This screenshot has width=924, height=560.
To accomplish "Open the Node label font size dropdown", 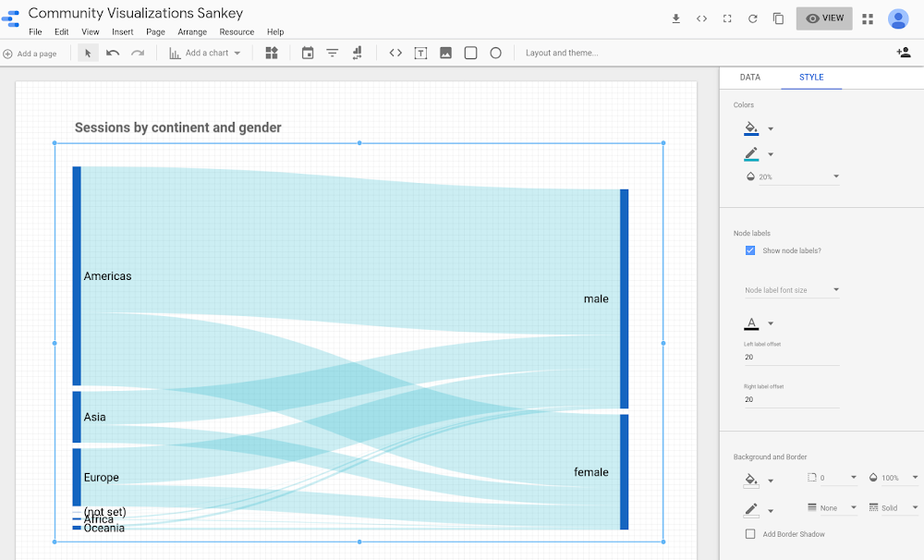I will 792,290.
